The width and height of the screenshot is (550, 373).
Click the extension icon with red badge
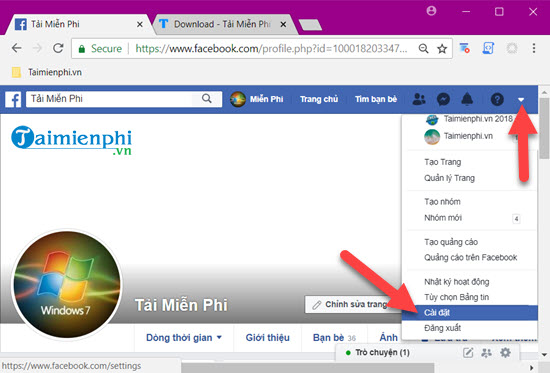click(464, 48)
